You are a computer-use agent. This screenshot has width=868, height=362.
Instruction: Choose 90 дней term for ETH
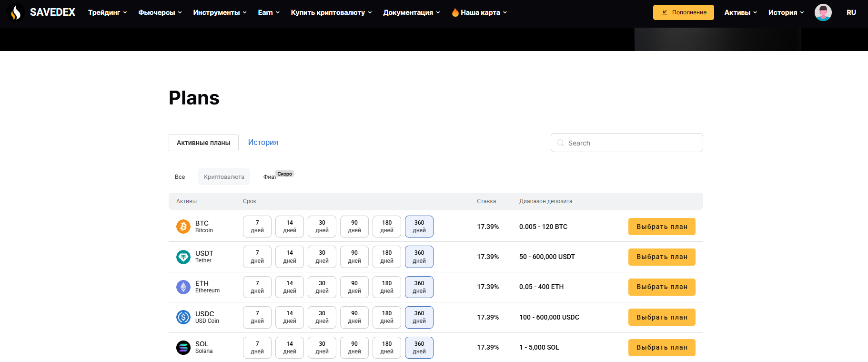(354, 287)
